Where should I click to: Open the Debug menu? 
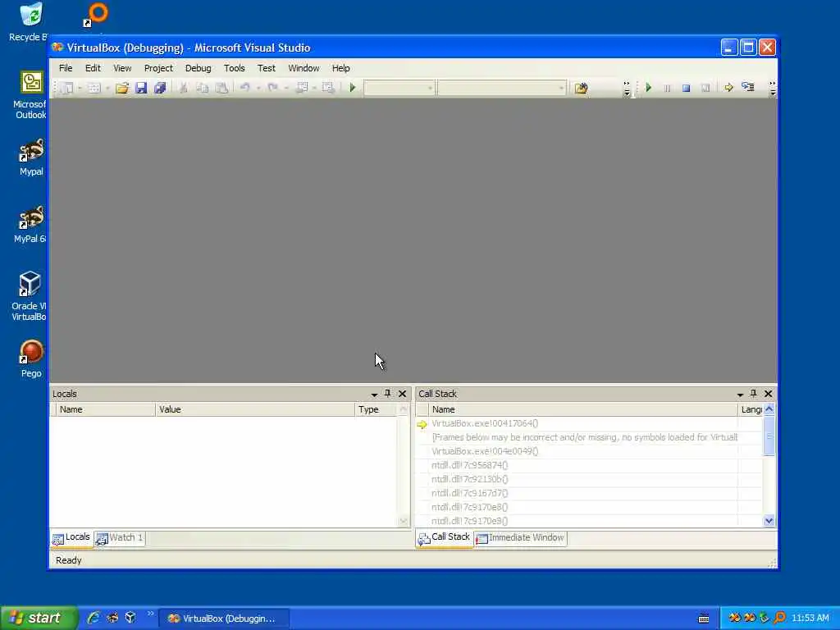[x=199, y=68]
